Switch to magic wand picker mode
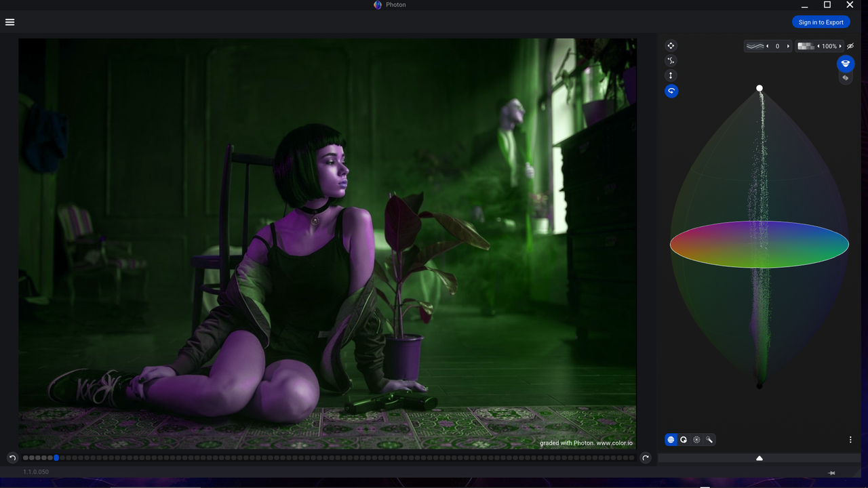This screenshot has width=868, height=488. [709, 440]
